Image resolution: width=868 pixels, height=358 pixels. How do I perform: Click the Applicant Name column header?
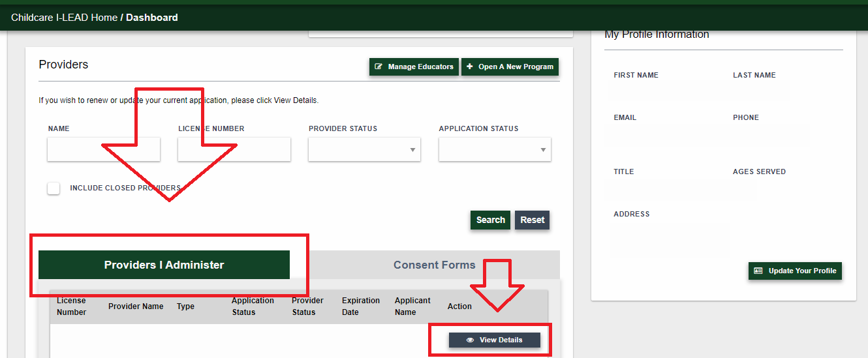point(412,306)
